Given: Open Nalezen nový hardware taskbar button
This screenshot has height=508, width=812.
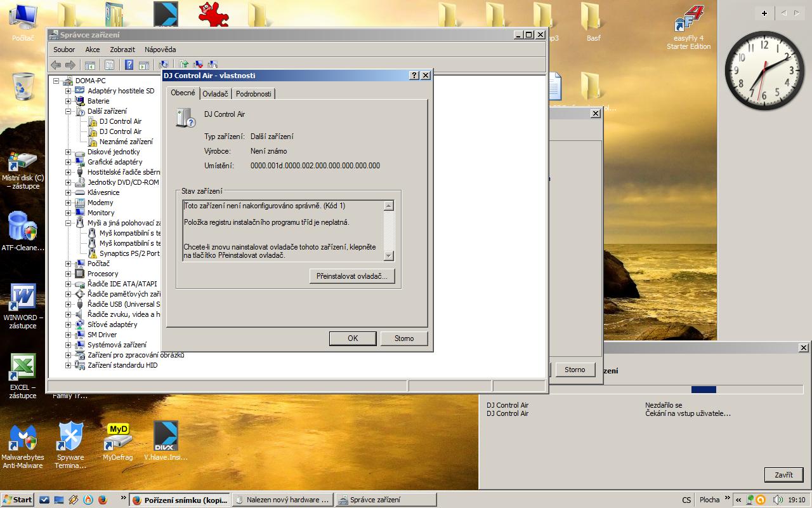Looking at the screenshot, I should pos(283,500).
